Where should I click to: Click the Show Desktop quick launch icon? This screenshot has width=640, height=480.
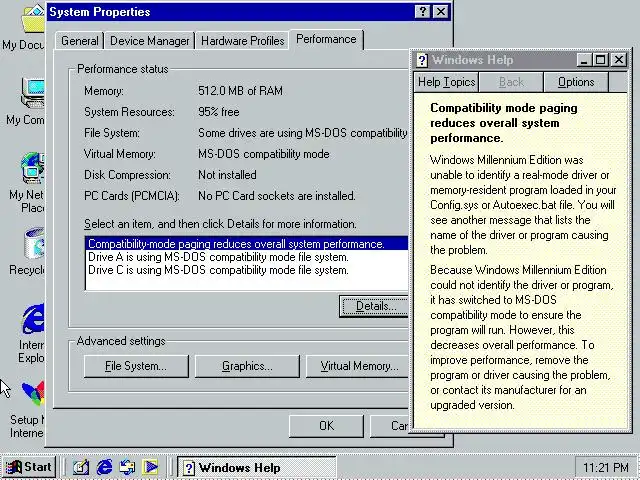[80, 467]
